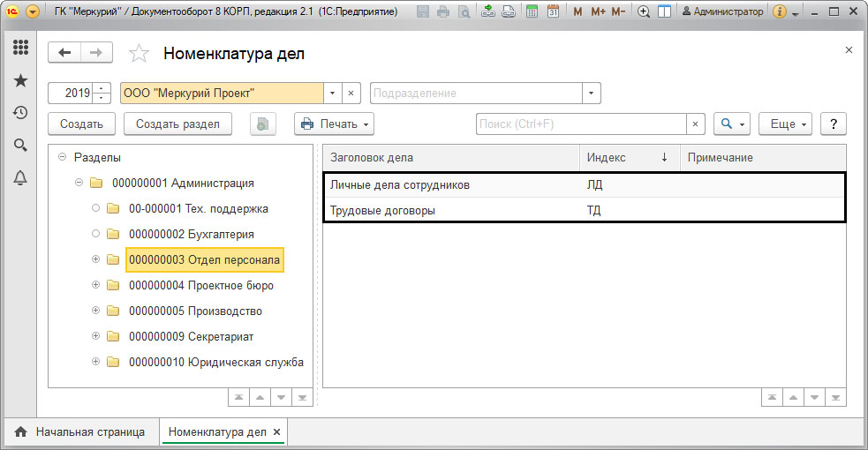
Task: Click the Поиск search field
Action: (581, 124)
